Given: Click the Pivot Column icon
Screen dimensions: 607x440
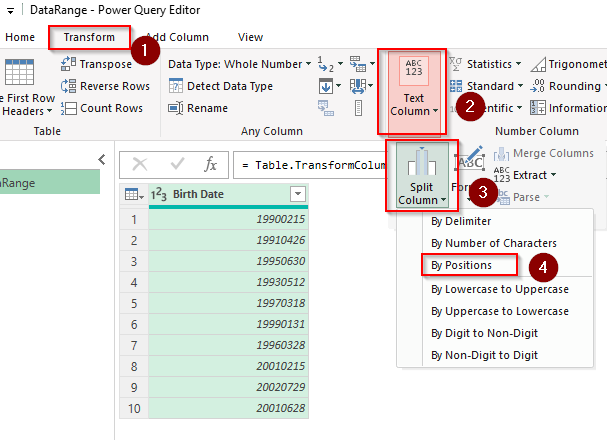Looking at the screenshot, I should click(326, 108).
